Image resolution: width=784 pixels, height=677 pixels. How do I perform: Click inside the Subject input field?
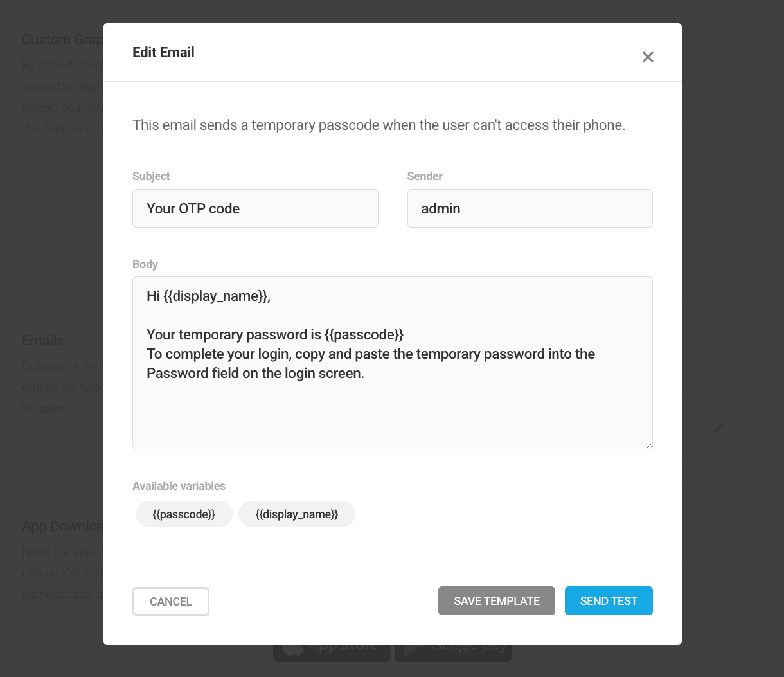click(x=255, y=208)
